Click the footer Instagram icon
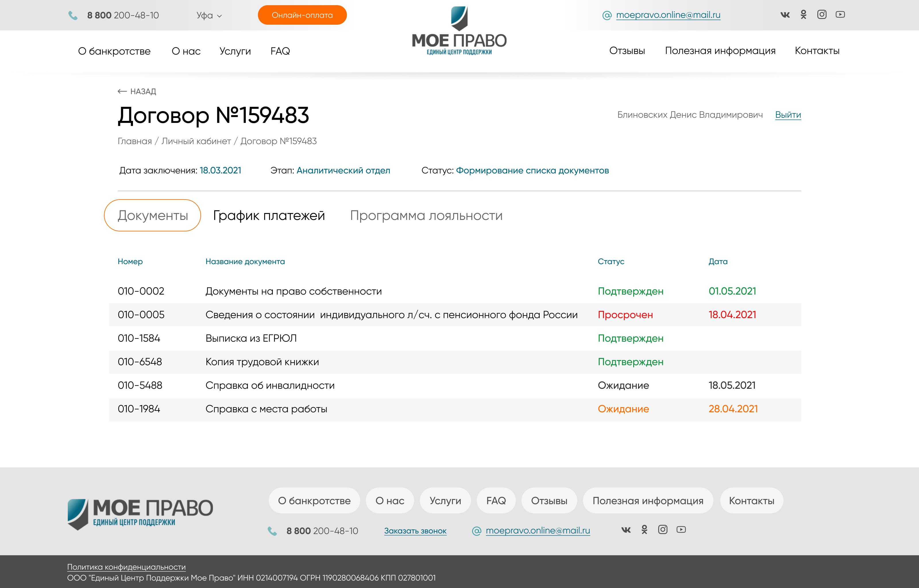The width and height of the screenshot is (919, 588). tap(663, 530)
